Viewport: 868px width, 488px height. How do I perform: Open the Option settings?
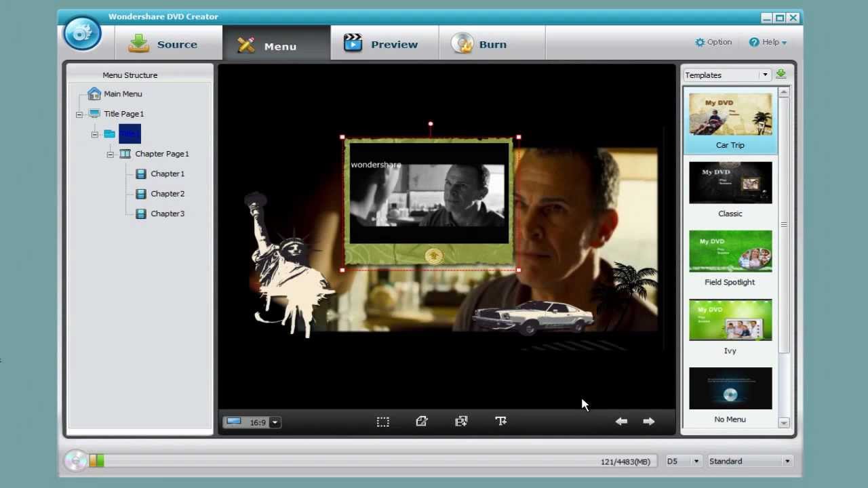(713, 42)
